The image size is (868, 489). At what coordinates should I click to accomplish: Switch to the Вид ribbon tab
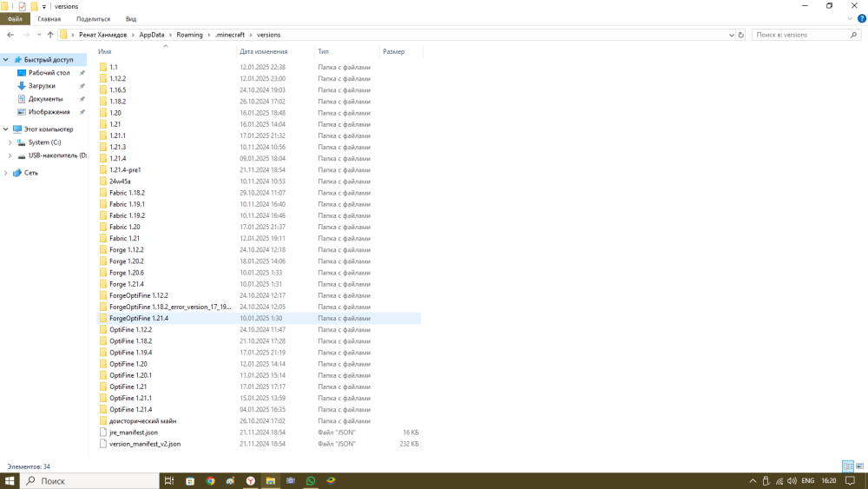tap(131, 19)
